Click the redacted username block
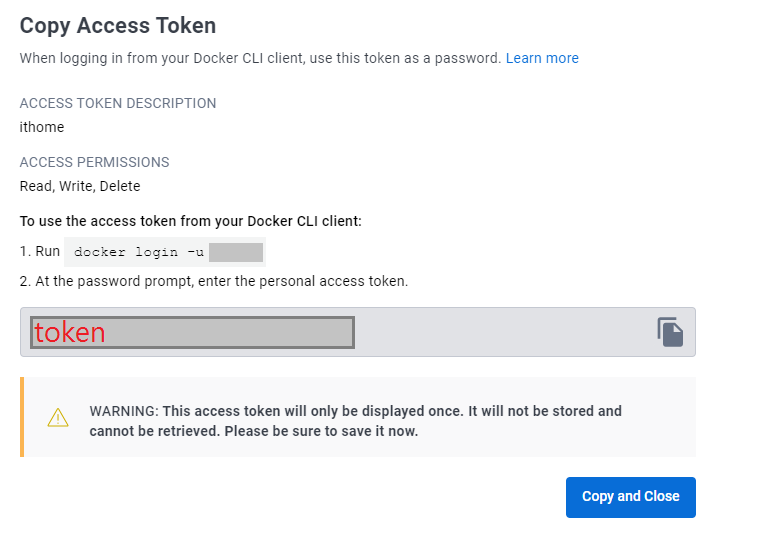 tap(236, 252)
